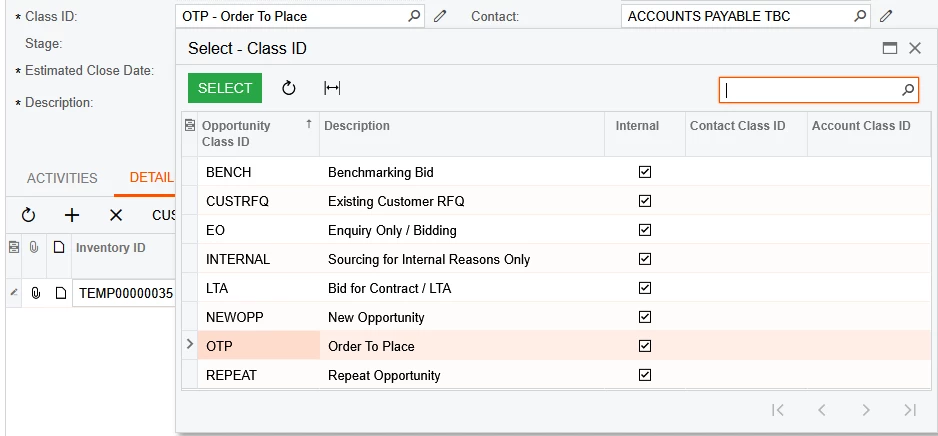The image size is (938, 436).
Task: Toggle Internal checkbox for LTA row
Action: coord(645,288)
